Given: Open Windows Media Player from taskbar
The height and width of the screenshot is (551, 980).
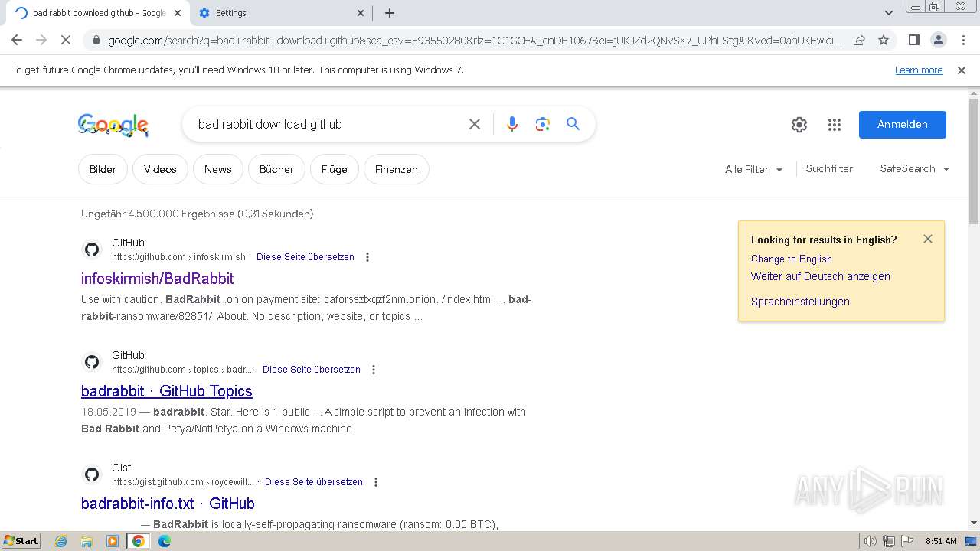Looking at the screenshot, I should point(113,541).
